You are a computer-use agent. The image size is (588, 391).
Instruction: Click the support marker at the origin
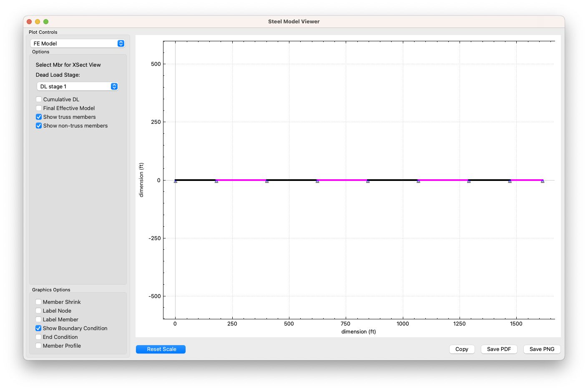(x=176, y=181)
